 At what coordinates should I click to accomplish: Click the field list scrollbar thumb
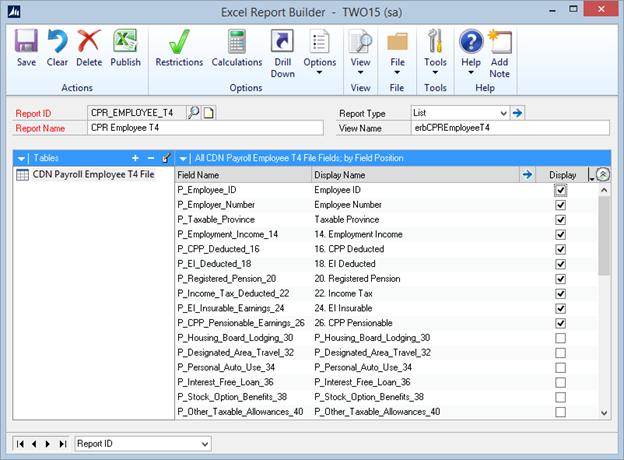[604, 236]
